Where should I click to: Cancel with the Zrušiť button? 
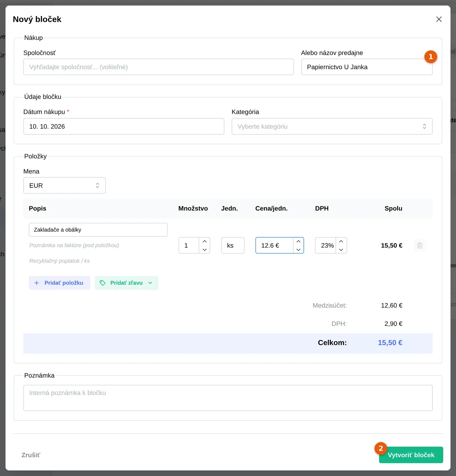coord(31,455)
